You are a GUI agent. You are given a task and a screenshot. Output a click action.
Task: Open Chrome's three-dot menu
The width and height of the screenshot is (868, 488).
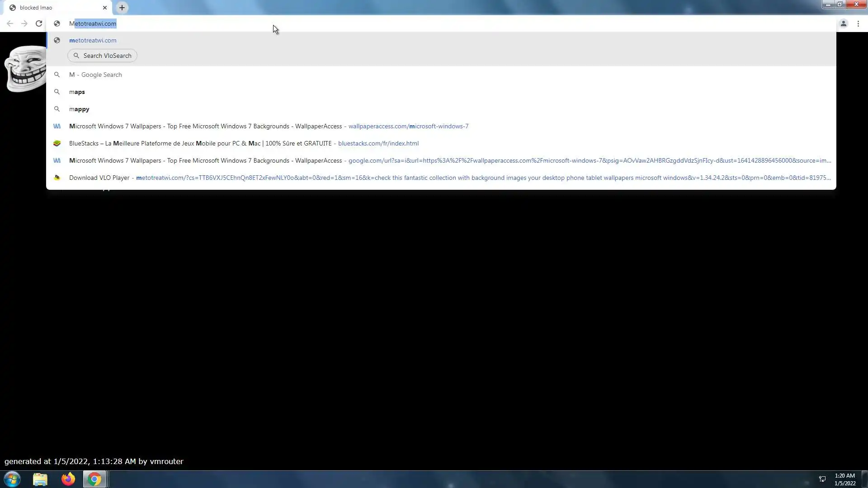[858, 23]
